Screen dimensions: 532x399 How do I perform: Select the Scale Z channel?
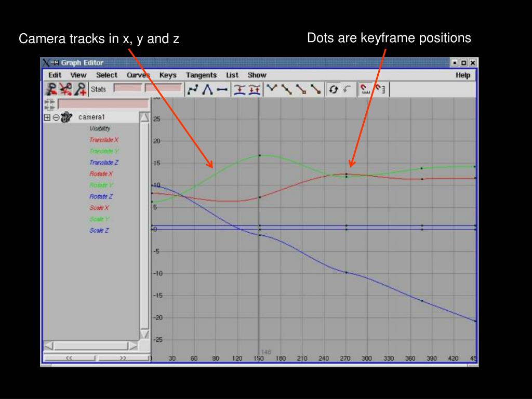coord(99,230)
